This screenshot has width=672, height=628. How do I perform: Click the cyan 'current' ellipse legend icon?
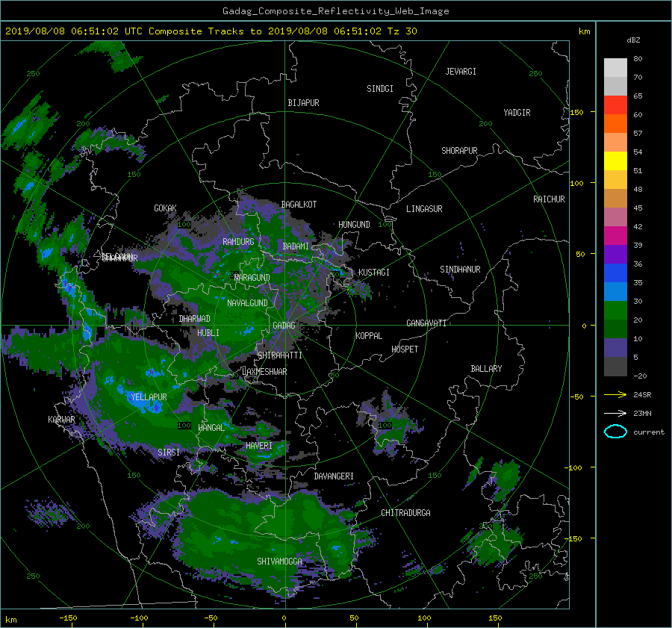click(615, 432)
